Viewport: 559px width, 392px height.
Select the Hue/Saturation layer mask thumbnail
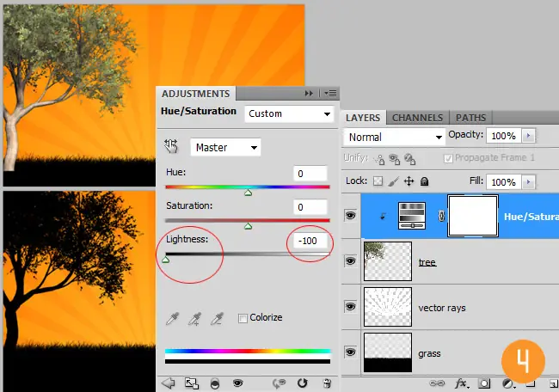point(473,216)
